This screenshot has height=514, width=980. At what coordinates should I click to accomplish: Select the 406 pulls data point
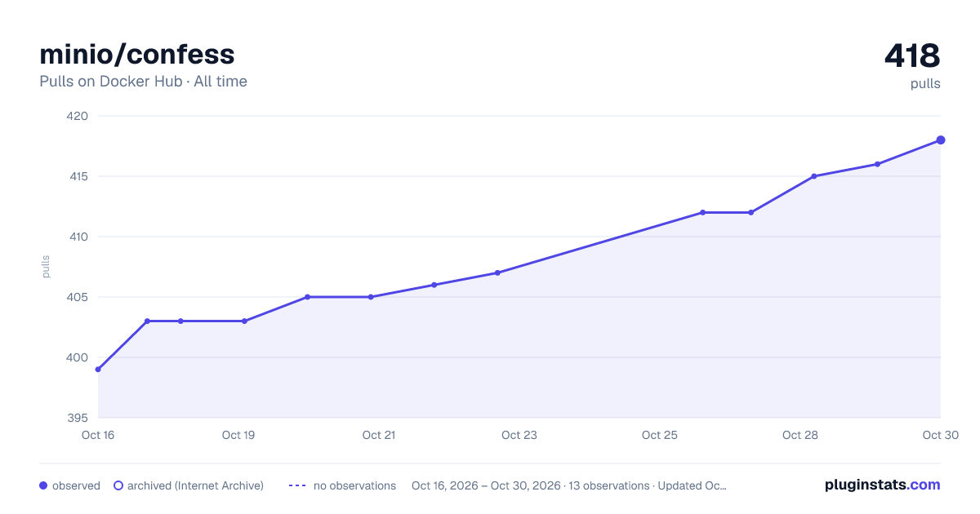434,285
